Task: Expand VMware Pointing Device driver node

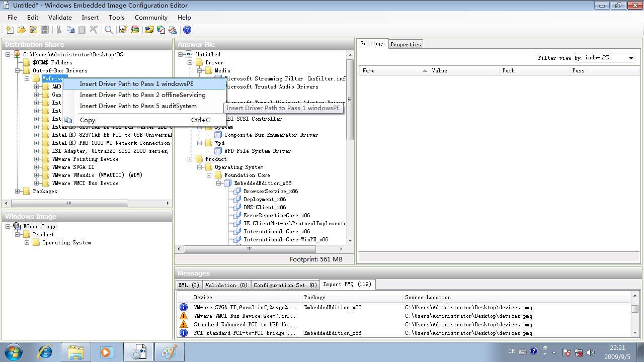Action: pos(37,159)
